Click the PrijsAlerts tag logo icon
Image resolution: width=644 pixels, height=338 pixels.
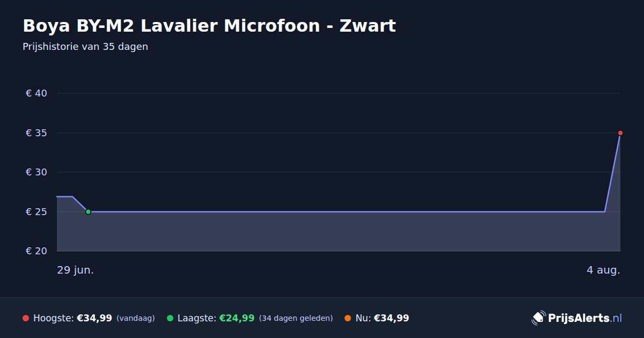[x=538, y=318]
